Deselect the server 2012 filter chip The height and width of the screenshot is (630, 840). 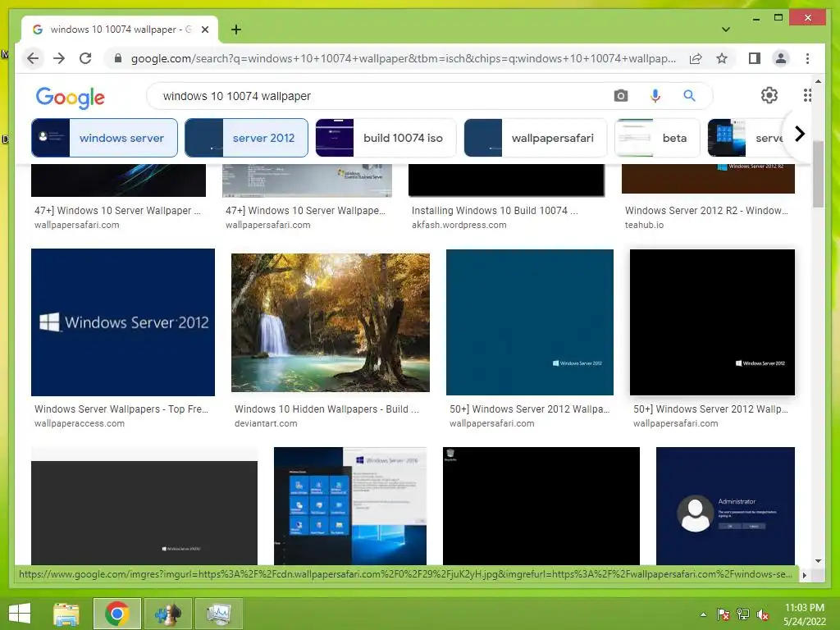[246, 138]
